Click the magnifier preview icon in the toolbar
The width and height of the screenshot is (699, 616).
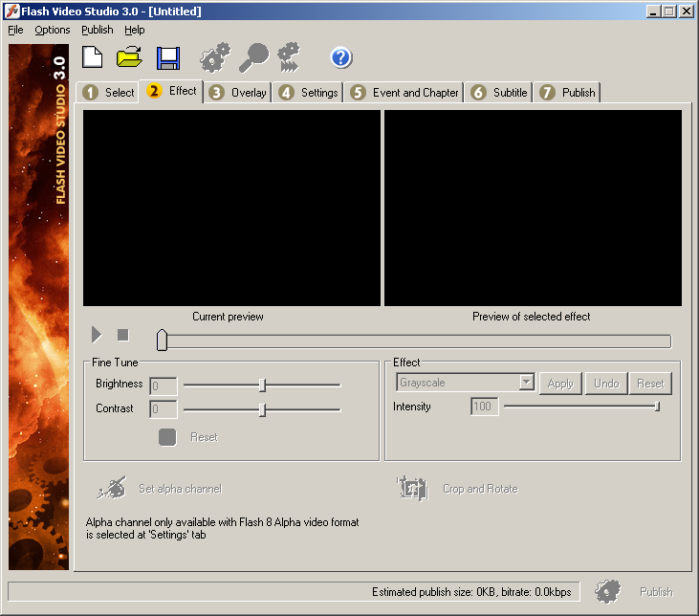(253, 57)
